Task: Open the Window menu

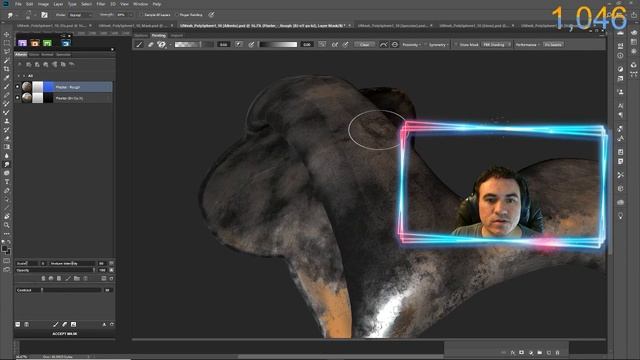Action: [x=140, y=4]
